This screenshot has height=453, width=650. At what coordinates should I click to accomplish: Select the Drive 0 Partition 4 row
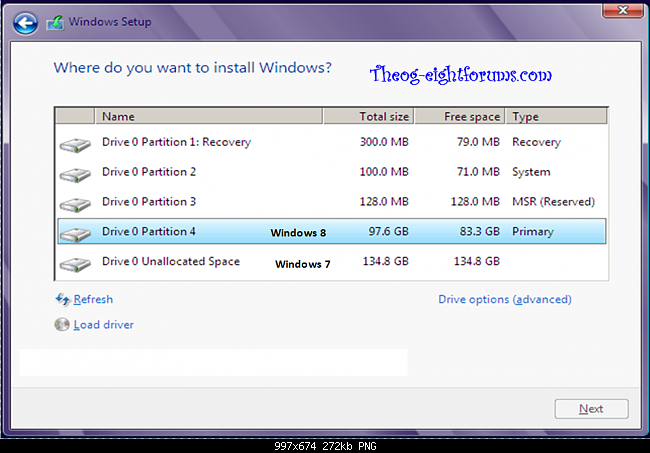tap(332, 231)
